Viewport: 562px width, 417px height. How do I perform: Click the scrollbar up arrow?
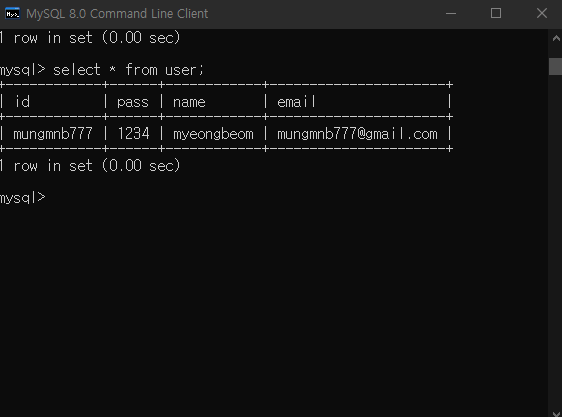coord(556,38)
